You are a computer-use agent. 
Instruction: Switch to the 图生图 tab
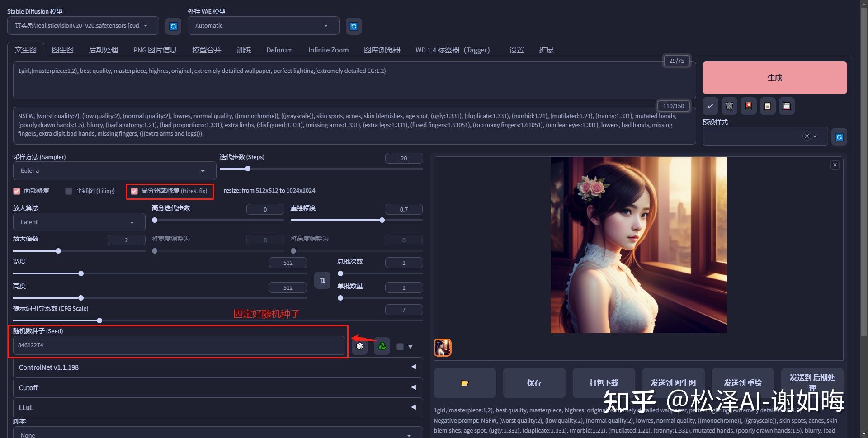[x=62, y=50]
